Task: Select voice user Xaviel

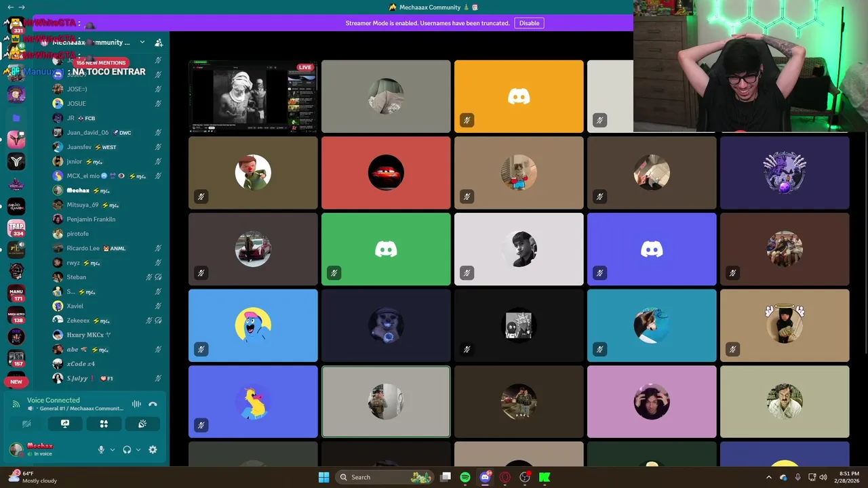Action: (108, 306)
